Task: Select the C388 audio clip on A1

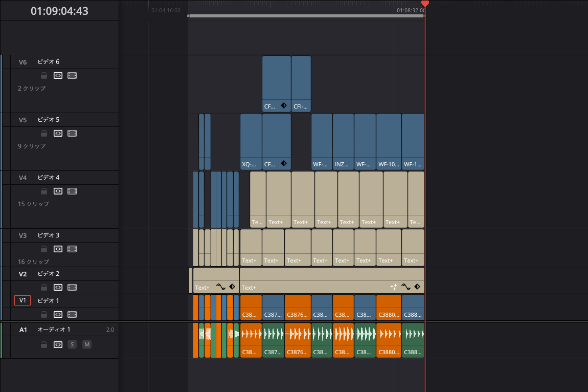Action: click(x=413, y=340)
